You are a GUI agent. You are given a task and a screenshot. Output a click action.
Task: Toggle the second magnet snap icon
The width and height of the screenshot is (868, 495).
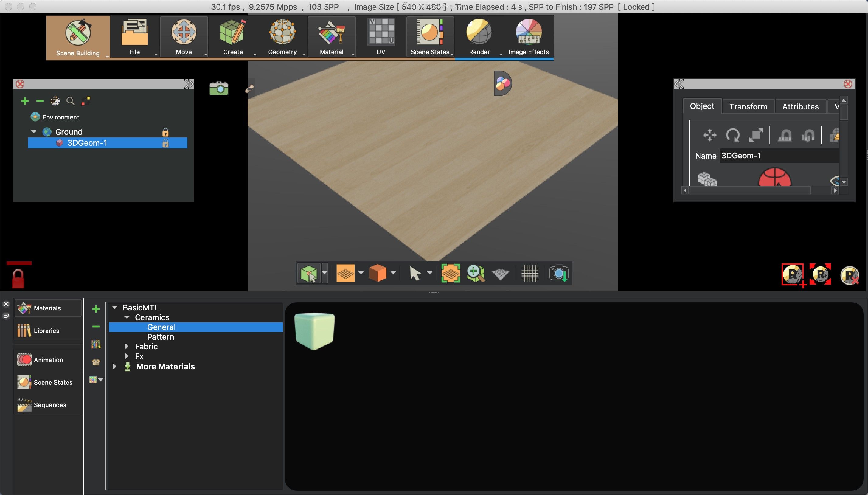(808, 135)
